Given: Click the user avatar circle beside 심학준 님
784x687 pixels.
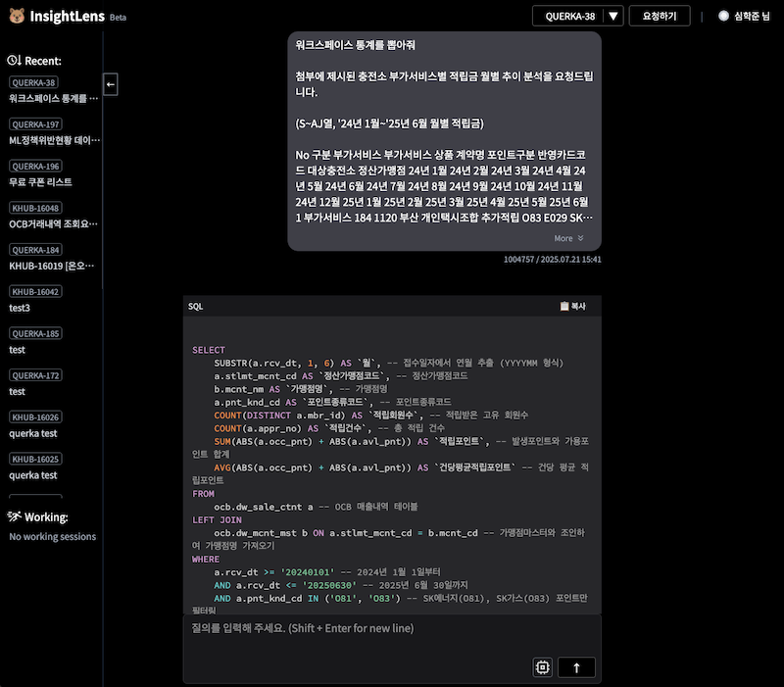Looking at the screenshot, I should [x=723, y=16].
